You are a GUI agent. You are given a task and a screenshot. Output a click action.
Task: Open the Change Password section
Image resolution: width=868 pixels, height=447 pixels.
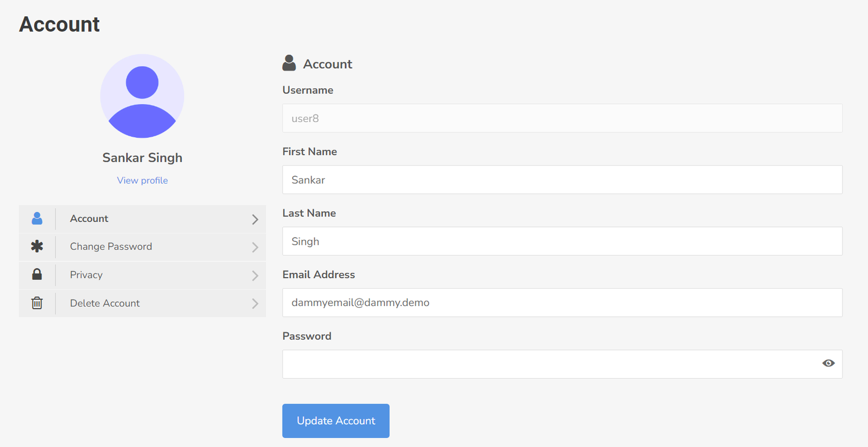[x=111, y=247]
